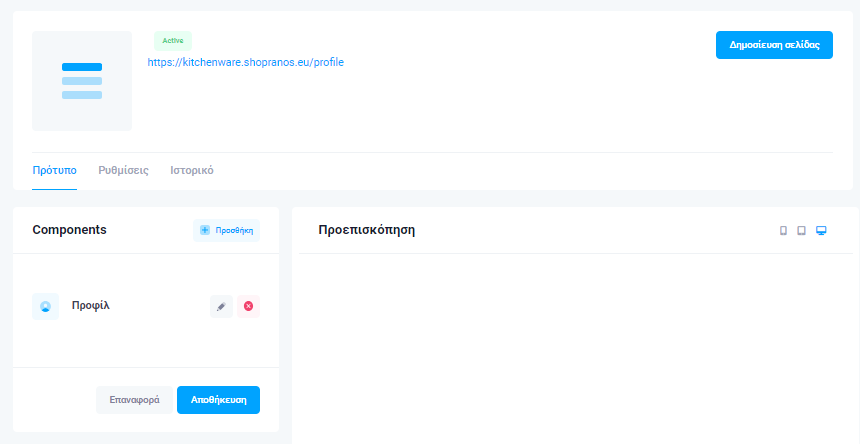
Task: Click the Επαναφορά reset button
Action: [x=134, y=400]
